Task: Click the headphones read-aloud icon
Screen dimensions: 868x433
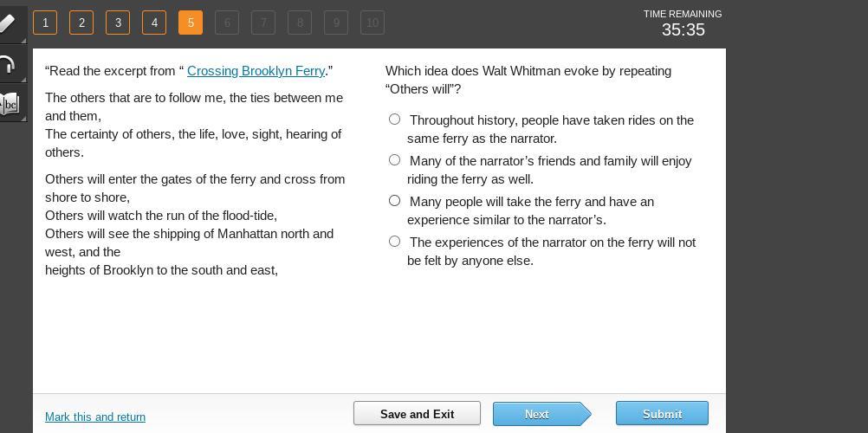Action: click(x=9, y=65)
